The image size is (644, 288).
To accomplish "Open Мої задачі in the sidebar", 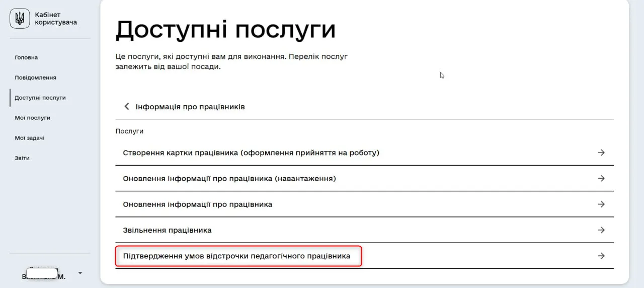I will coord(30,138).
